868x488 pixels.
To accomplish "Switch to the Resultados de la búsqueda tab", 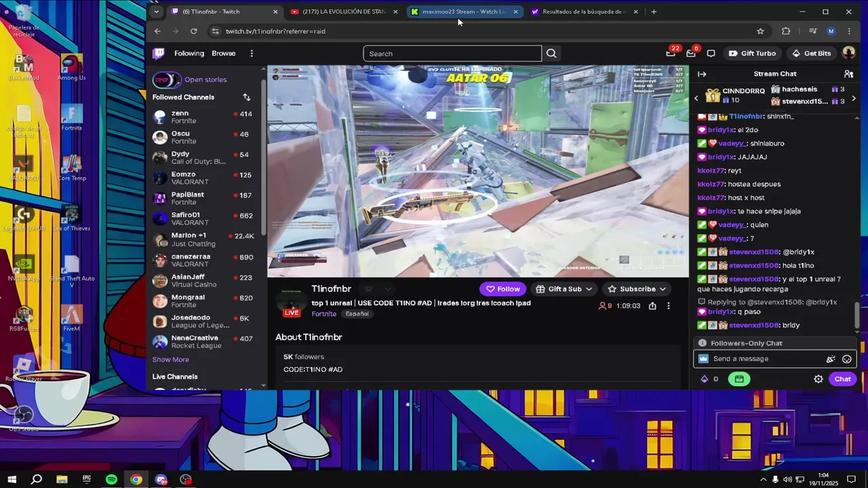I will [583, 12].
